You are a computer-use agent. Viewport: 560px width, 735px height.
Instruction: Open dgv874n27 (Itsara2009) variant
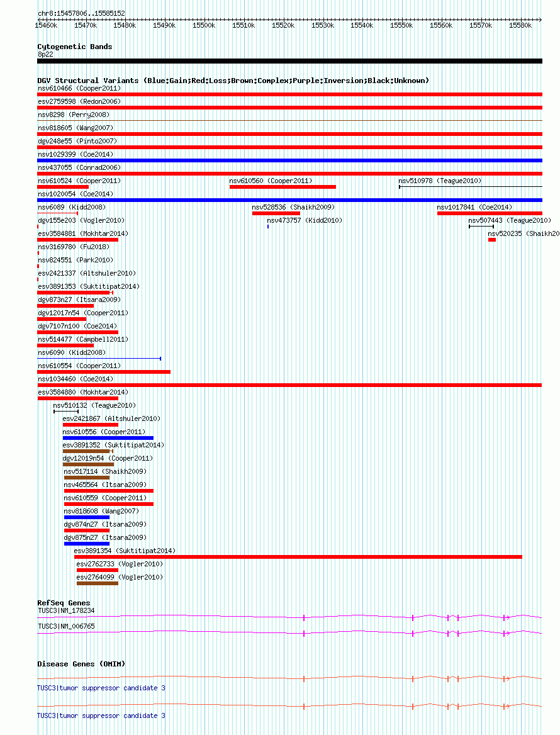pyautogui.click(x=105, y=524)
